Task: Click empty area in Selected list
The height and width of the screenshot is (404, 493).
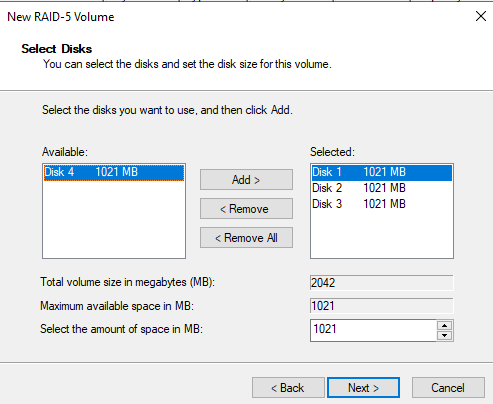Action: [x=382, y=235]
